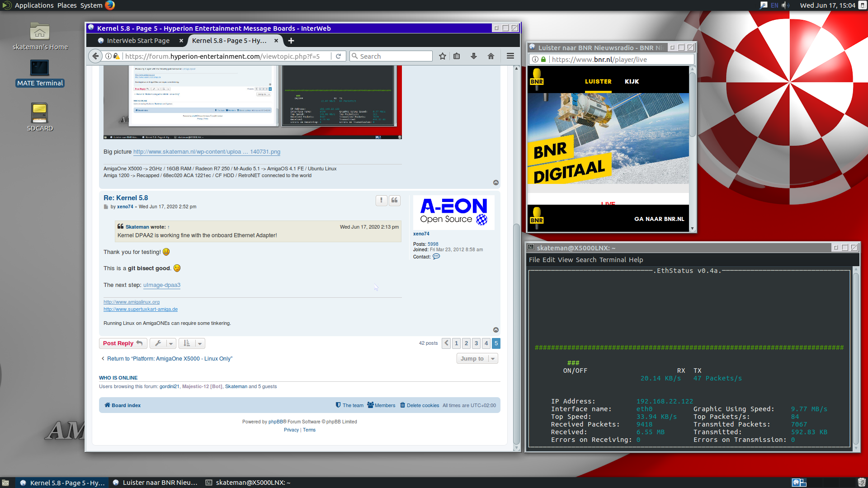Open the SDCARD desktop icon
This screenshot has height=488, width=868.
40,117
